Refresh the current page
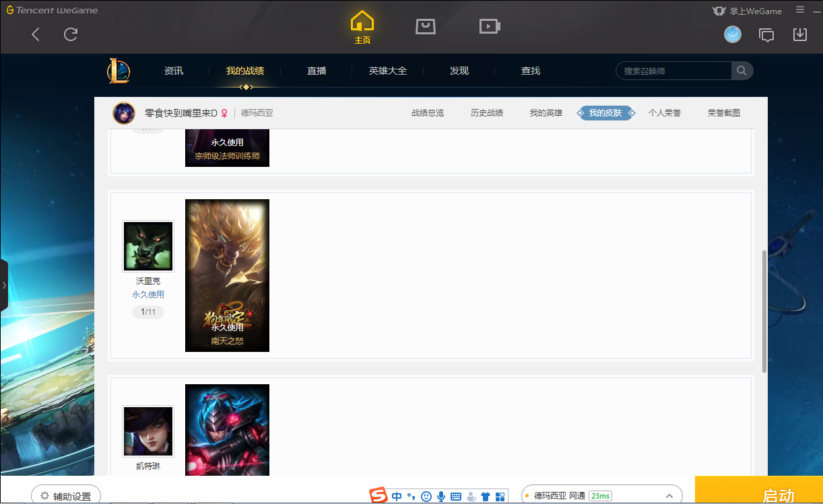Screen dimensions: 823x504 click(x=71, y=34)
